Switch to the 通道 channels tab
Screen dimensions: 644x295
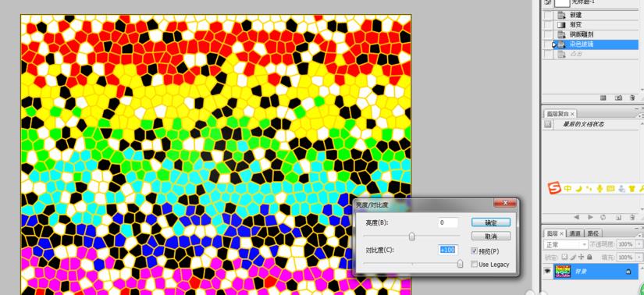pyautogui.click(x=575, y=233)
